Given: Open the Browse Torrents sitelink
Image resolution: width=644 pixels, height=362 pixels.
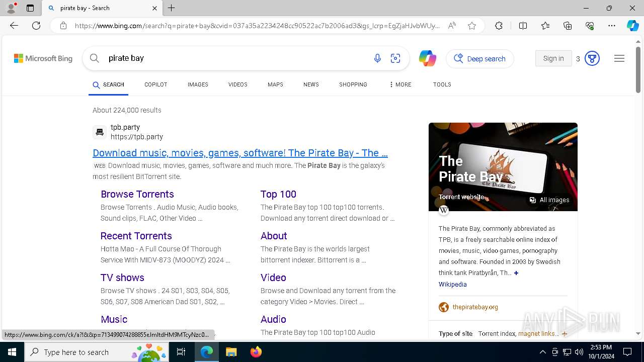Looking at the screenshot, I should 137,194.
